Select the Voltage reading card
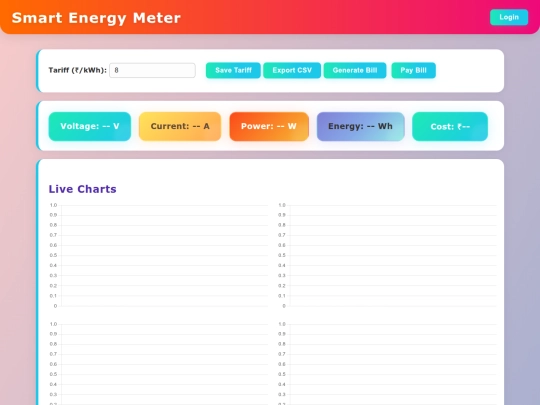 90,126
